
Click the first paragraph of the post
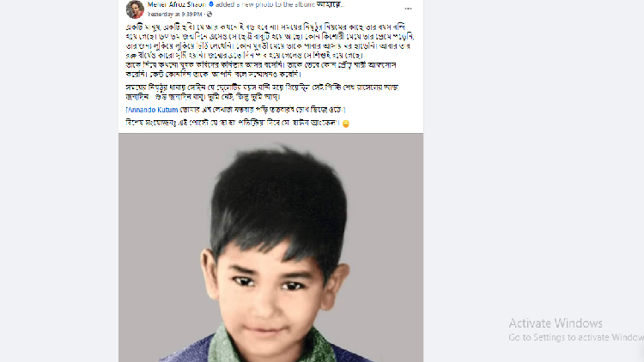point(270,51)
